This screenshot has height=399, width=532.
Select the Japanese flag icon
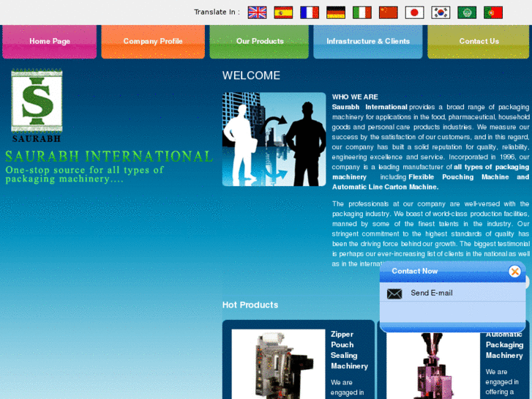point(415,12)
